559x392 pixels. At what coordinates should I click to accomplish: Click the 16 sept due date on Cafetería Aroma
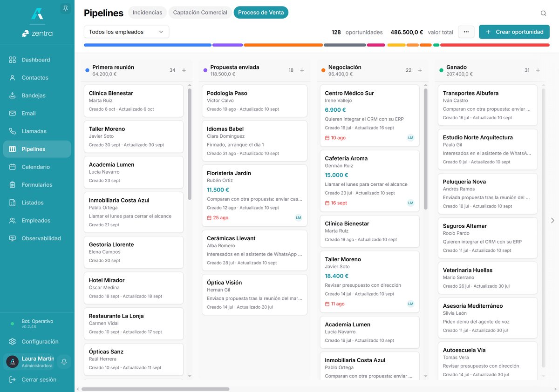[x=336, y=203]
